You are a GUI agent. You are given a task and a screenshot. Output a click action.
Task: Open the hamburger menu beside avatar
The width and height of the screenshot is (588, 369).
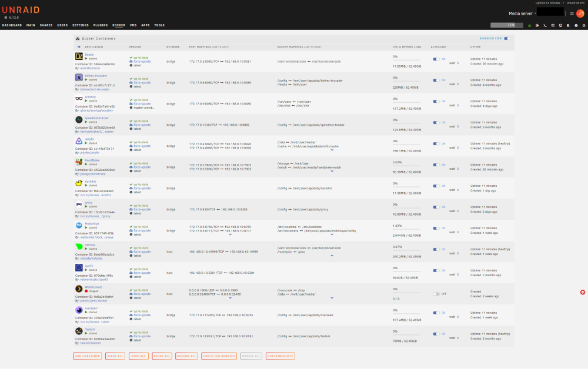point(572,14)
